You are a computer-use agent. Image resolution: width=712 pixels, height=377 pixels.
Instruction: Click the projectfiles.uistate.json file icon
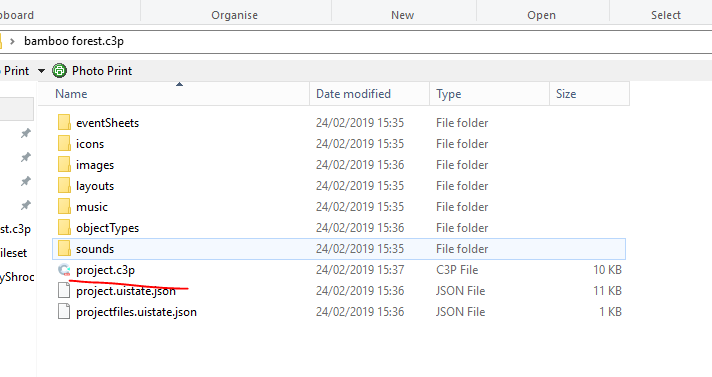[x=64, y=312]
